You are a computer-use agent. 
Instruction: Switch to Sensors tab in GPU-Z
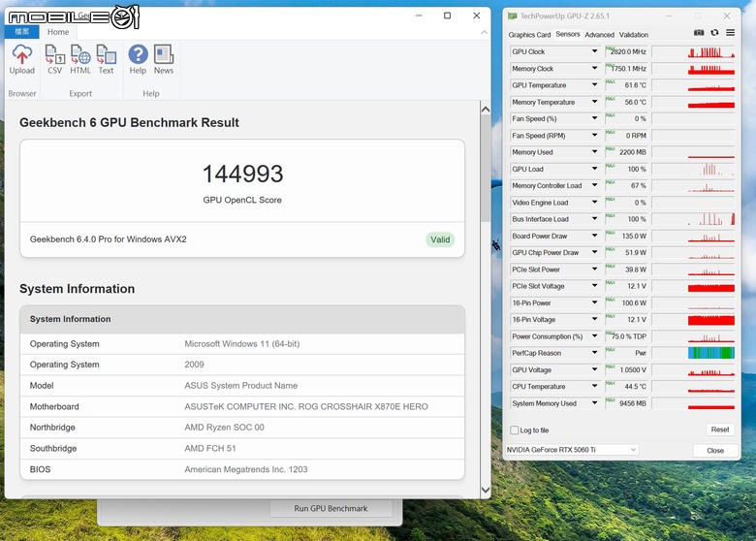567,34
